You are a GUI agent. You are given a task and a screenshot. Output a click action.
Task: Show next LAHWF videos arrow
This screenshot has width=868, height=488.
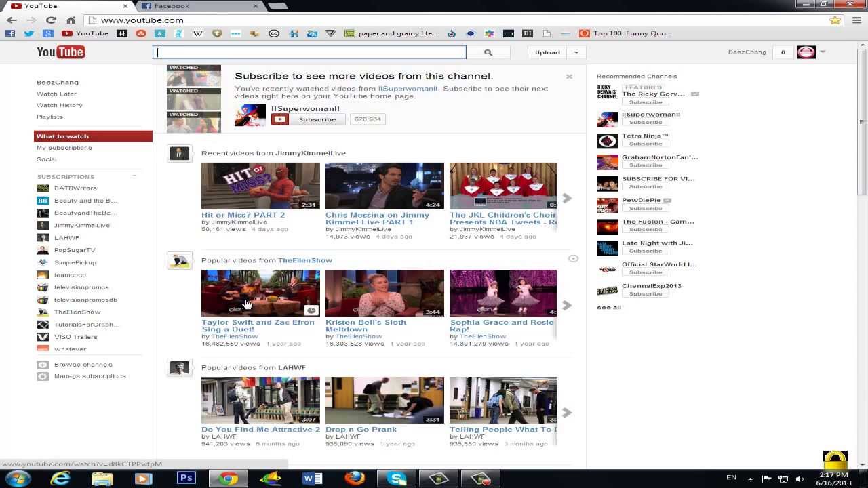click(567, 412)
